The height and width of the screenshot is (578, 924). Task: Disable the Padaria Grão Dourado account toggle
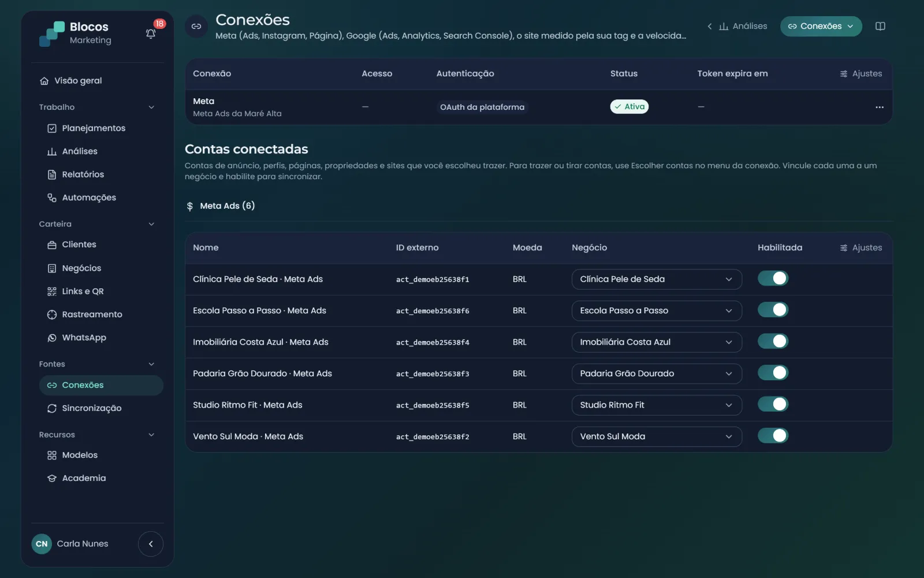tap(773, 373)
